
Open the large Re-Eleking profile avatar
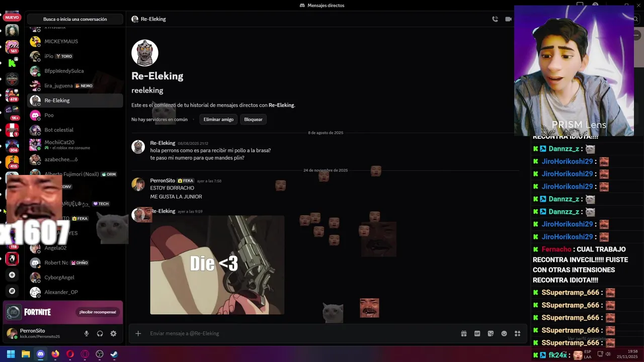click(145, 53)
